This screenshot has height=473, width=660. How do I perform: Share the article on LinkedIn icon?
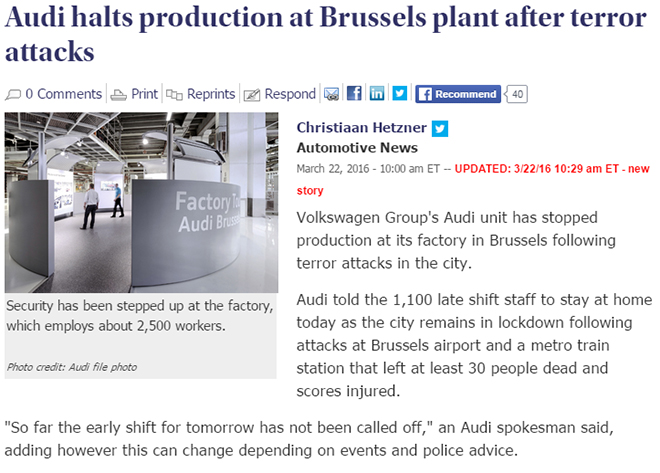(x=377, y=93)
